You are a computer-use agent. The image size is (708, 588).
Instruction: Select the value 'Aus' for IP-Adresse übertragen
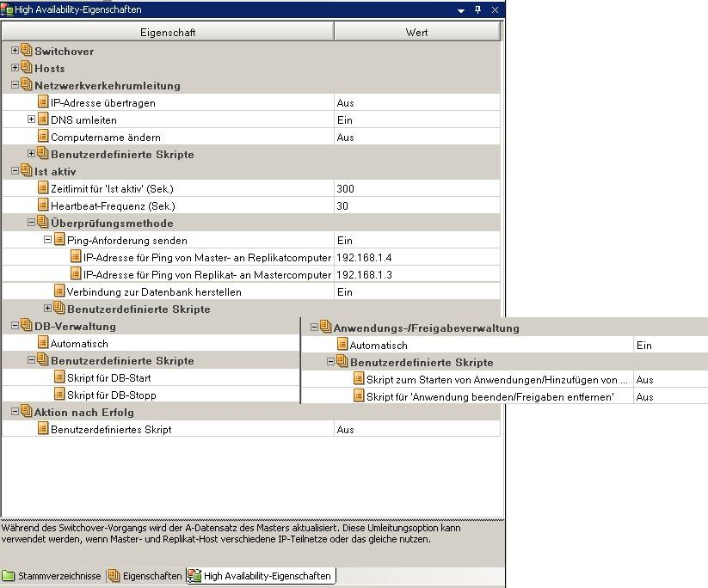(x=346, y=103)
